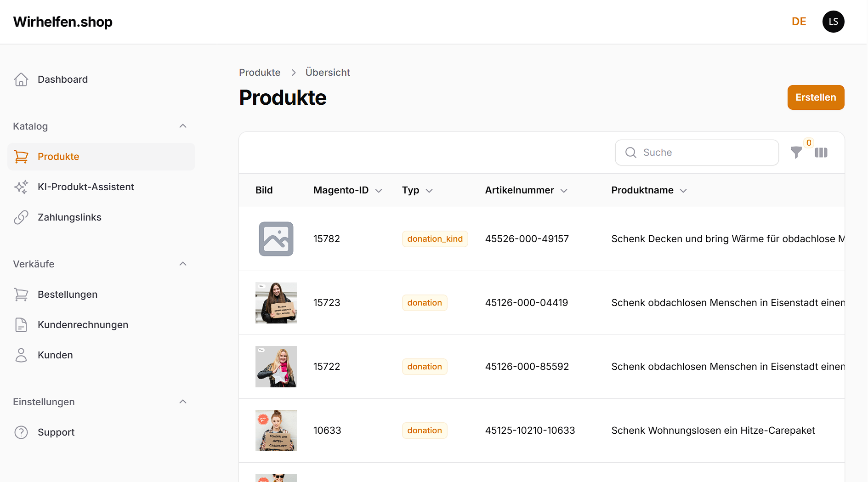Screen dimensions: 868x482
Task: Click donation badge of product 15722
Action: [x=425, y=367]
